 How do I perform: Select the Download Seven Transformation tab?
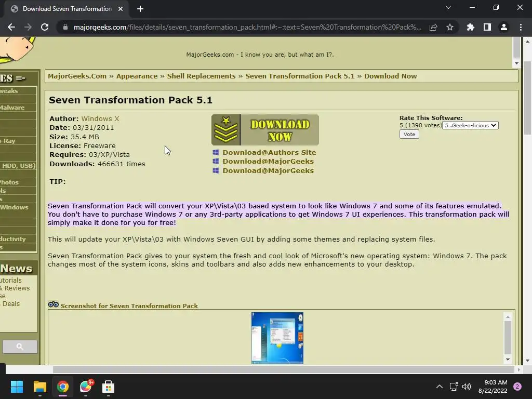[67, 9]
